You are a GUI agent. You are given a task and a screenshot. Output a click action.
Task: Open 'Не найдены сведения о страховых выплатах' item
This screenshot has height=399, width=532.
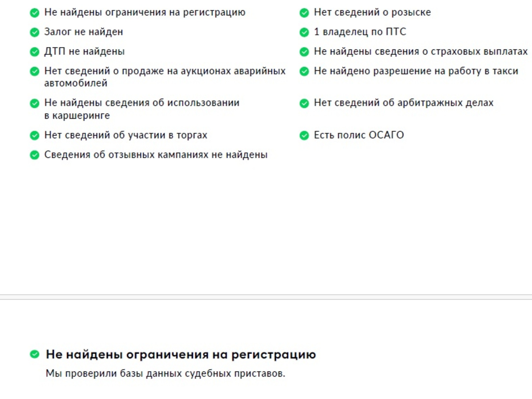(x=420, y=52)
